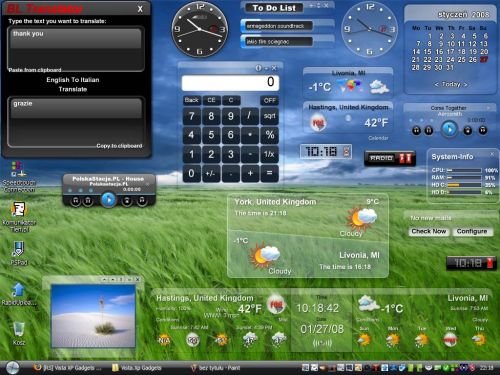Open the Speedtouch Connection desktop icon
The image size is (500, 375).
[19, 177]
